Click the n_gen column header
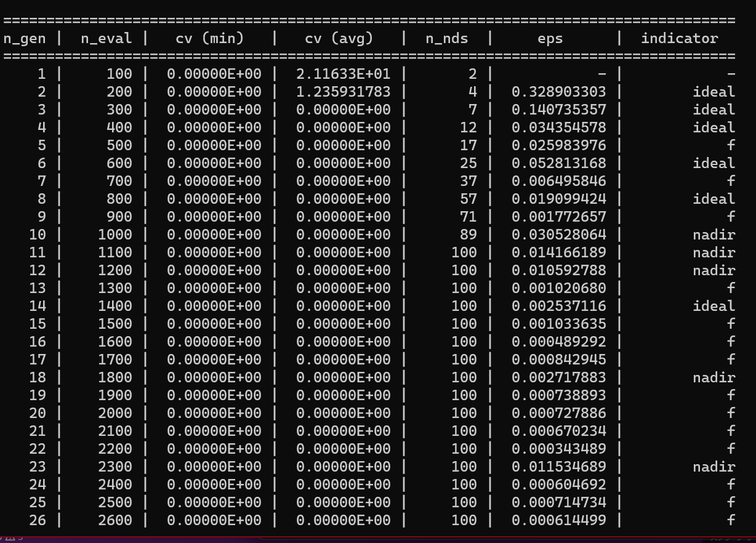Viewport: 756px width, 543px height. tap(25, 39)
